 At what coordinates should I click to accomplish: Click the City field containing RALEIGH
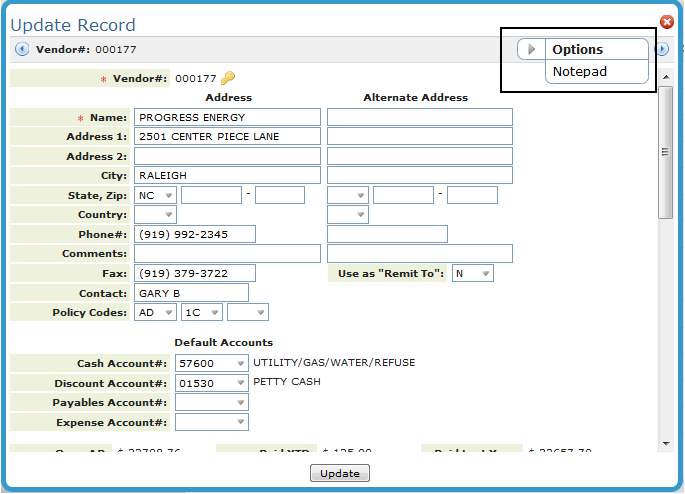[227, 176]
